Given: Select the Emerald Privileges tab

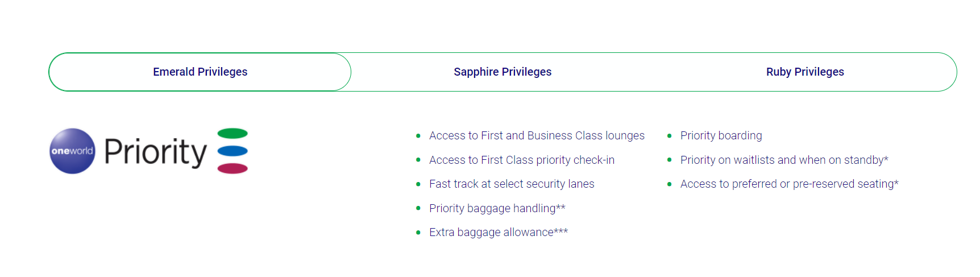Looking at the screenshot, I should point(200,72).
